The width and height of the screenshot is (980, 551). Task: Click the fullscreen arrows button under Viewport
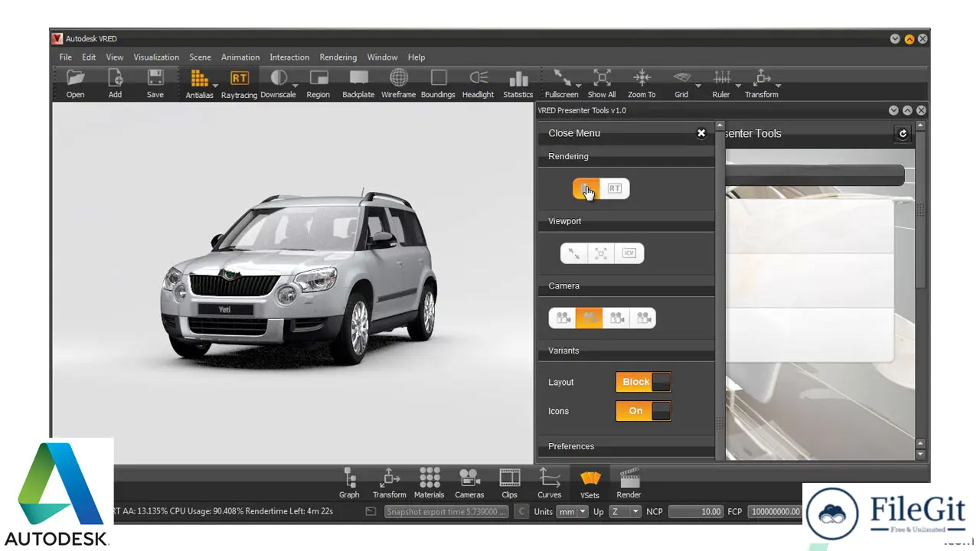[574, 253]
